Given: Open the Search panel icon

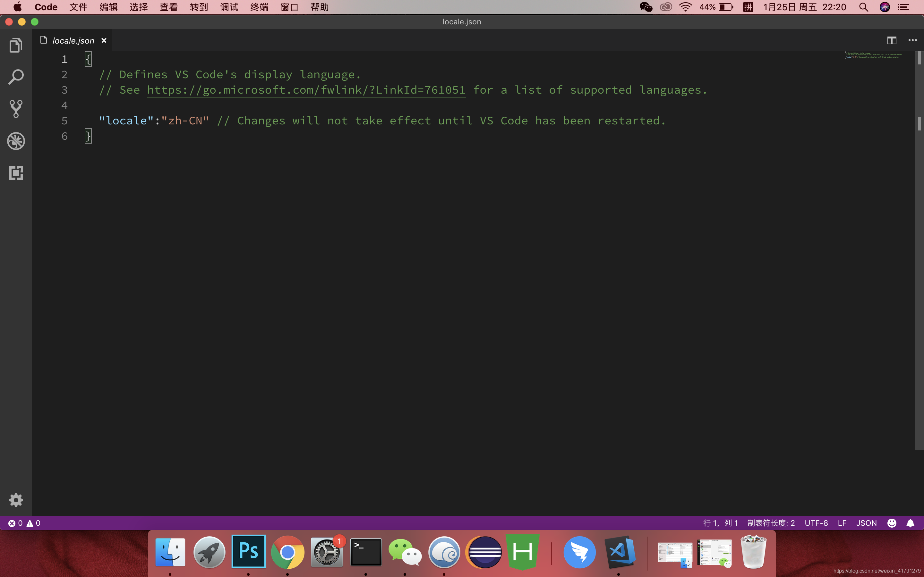Looking at the screenshot, I should (x=16, y=77).
